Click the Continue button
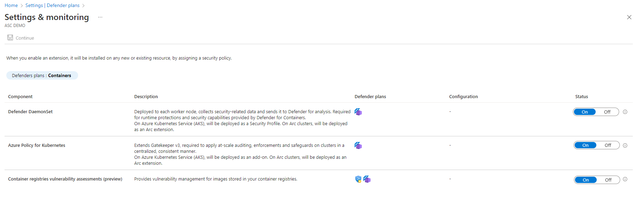This screenshot has width=644, height=204. pyautogui.click(x=21, y=38)
